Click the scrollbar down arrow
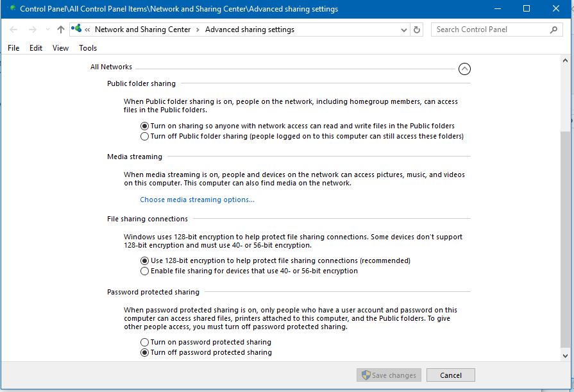574x392 pixels. [565, 355]
